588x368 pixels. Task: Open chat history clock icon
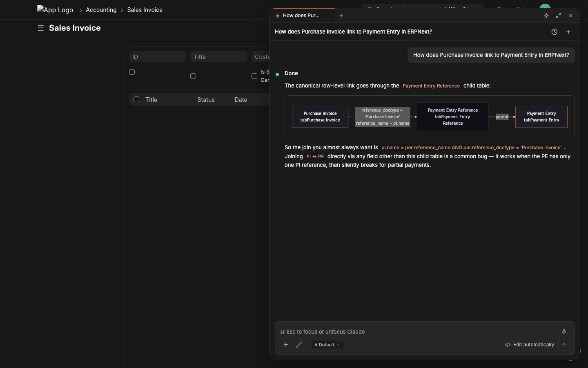pos(555,32)
